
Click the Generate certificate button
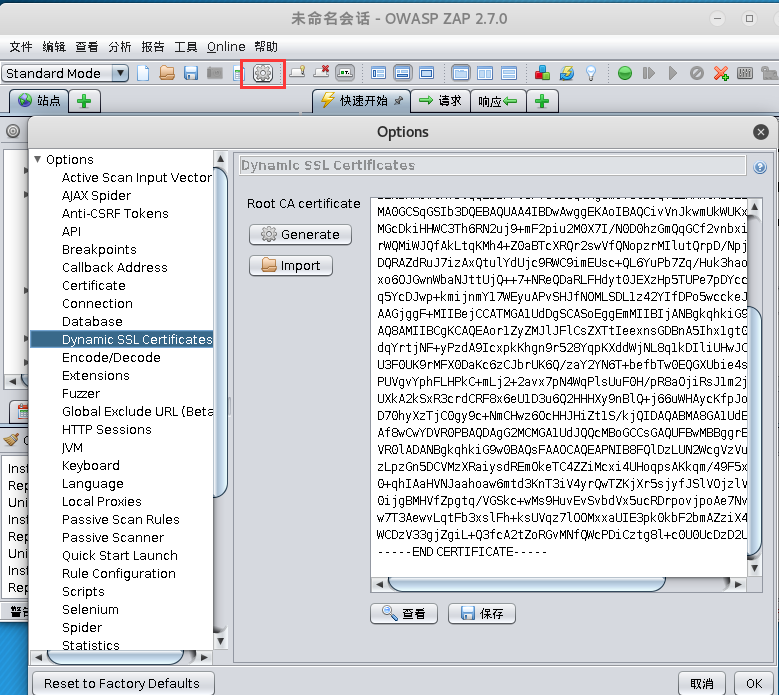point(300,234)
